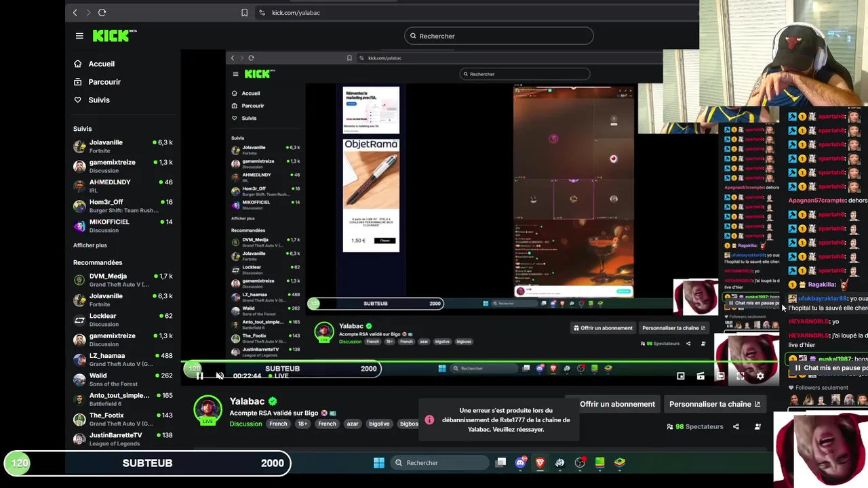Click the kick.com/yalabac address bar

pyautogui.click(x=296, y=13)
